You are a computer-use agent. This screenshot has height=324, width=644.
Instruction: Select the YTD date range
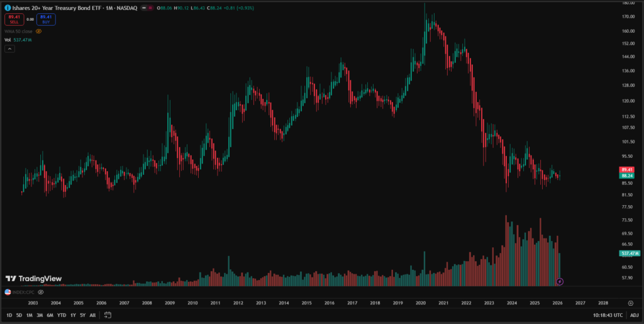[61, 315]
